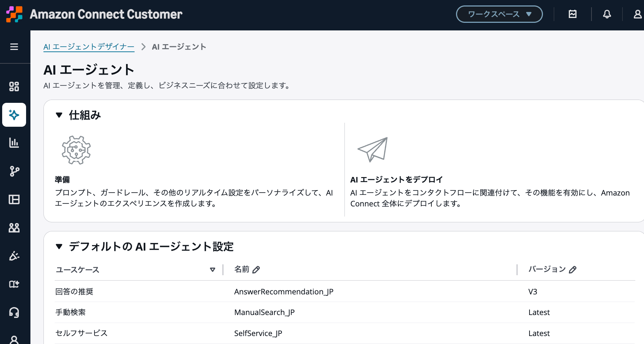644x344 pixels.
Task: Open the calendar schedule icon in header
Action: pyautogui.click(x=573, y=14)
